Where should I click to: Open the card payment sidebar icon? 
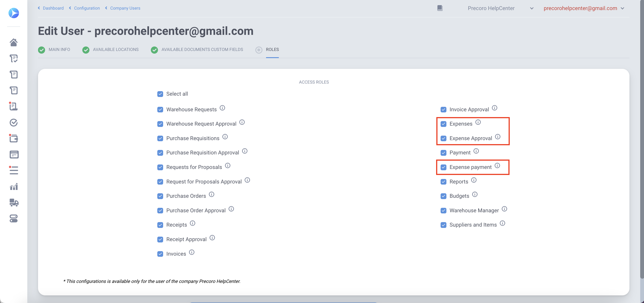pyautogui.click(x=14, y=154)
